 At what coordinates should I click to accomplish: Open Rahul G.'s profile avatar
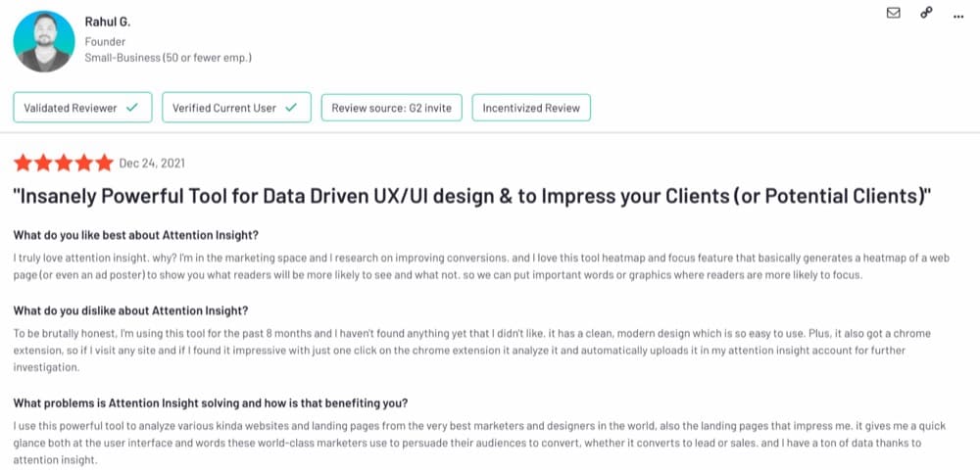[x=44, y=41]
